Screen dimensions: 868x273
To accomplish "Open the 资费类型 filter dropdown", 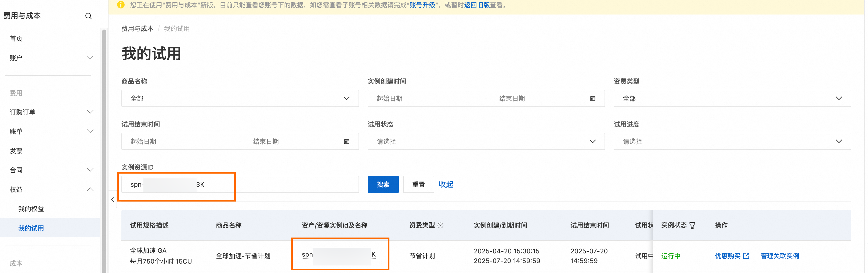I will click(732, 98).
